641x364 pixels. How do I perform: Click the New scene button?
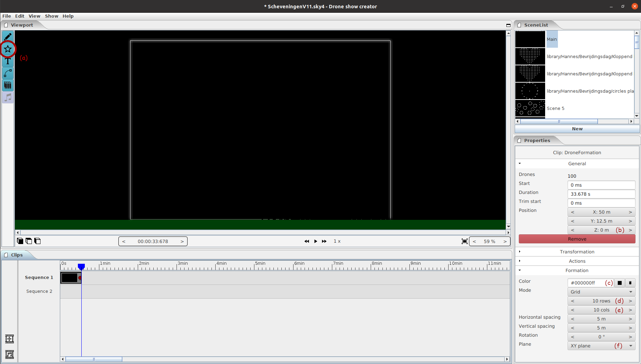[x=577, y=129]
